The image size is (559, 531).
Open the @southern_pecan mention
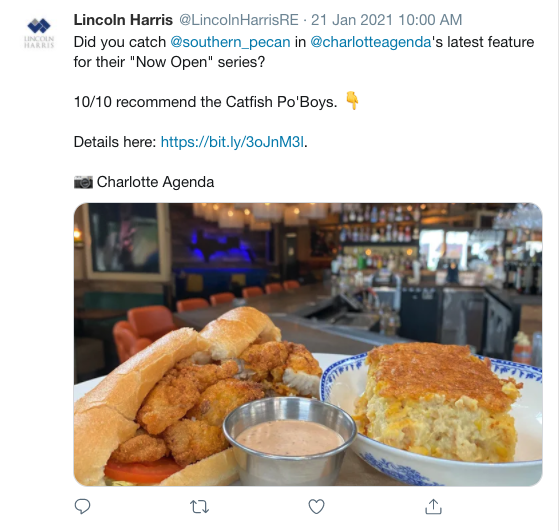pos(230,42)
